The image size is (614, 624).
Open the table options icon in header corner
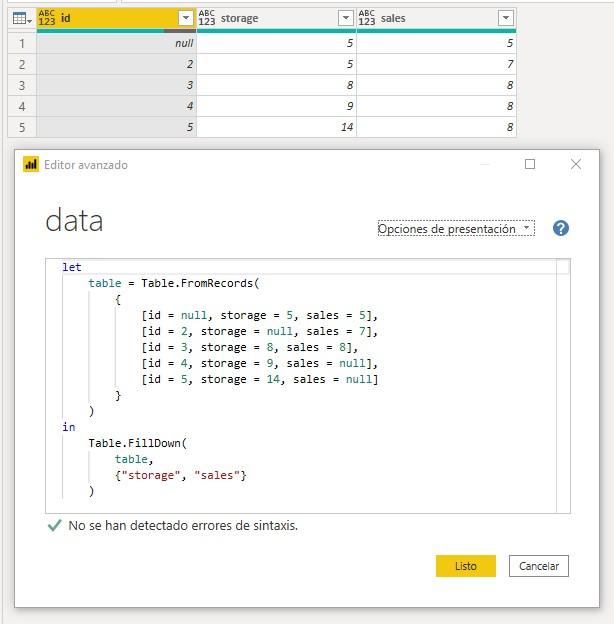coord(21,18)
